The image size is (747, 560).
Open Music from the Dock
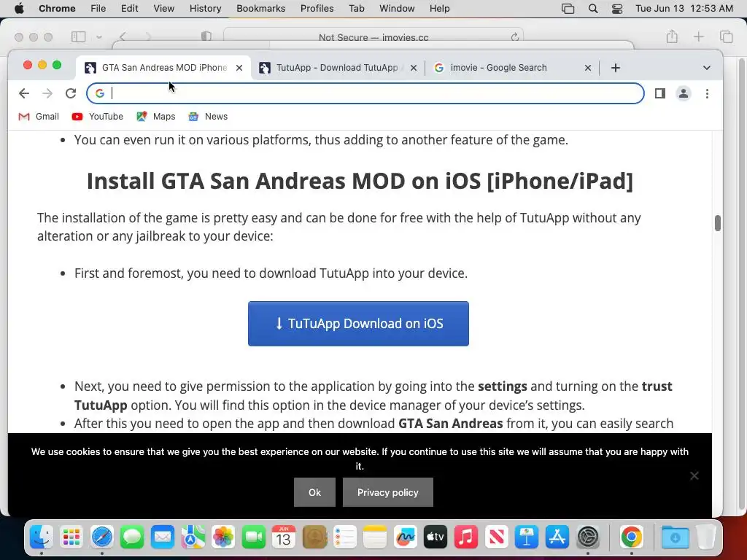coord(466,537)
